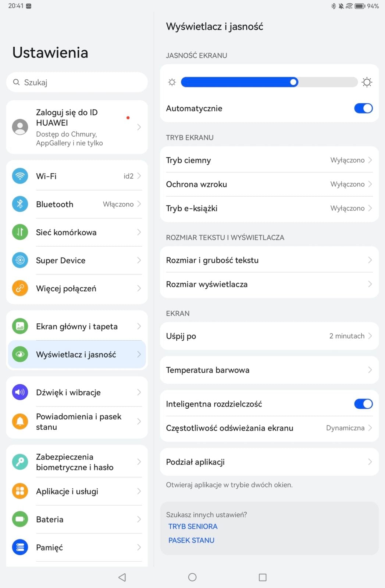Tap the green Sieć komórkowa icon

click(x=20, y=232)
